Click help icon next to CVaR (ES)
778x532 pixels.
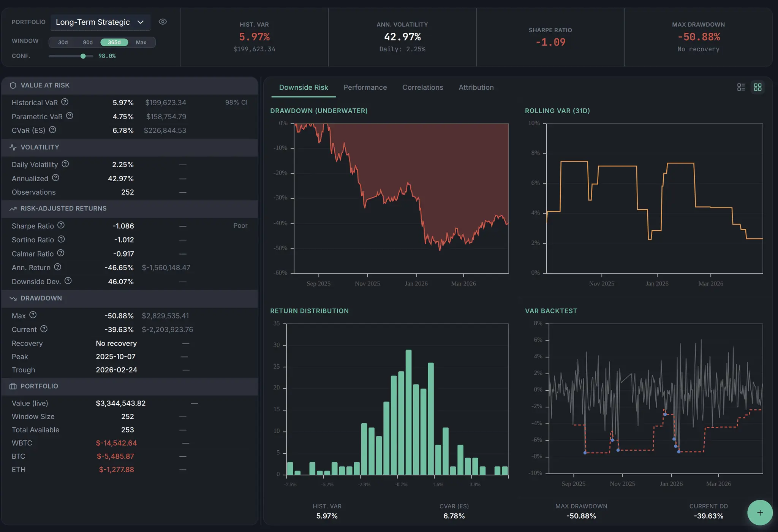52,130
